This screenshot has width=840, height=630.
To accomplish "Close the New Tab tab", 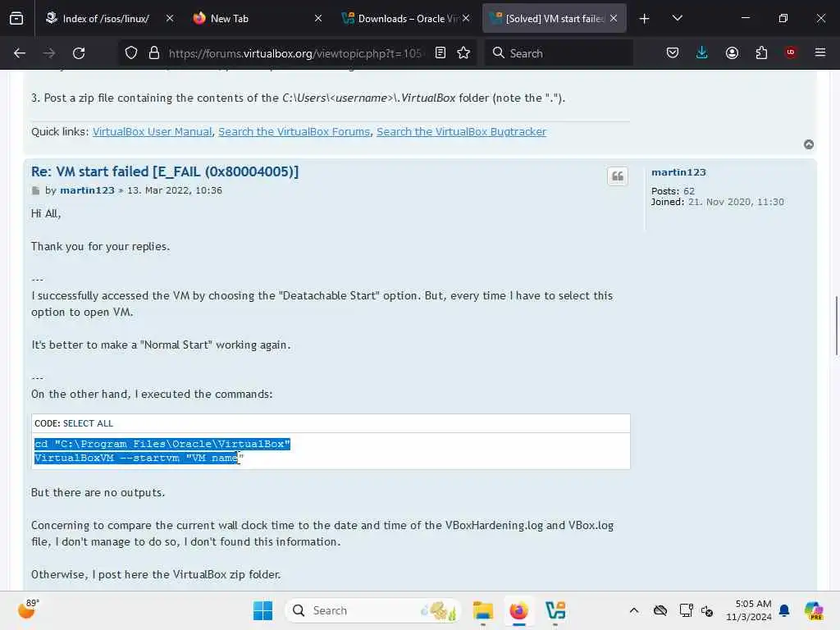I will pyautogui.click(x=318, y=18).
